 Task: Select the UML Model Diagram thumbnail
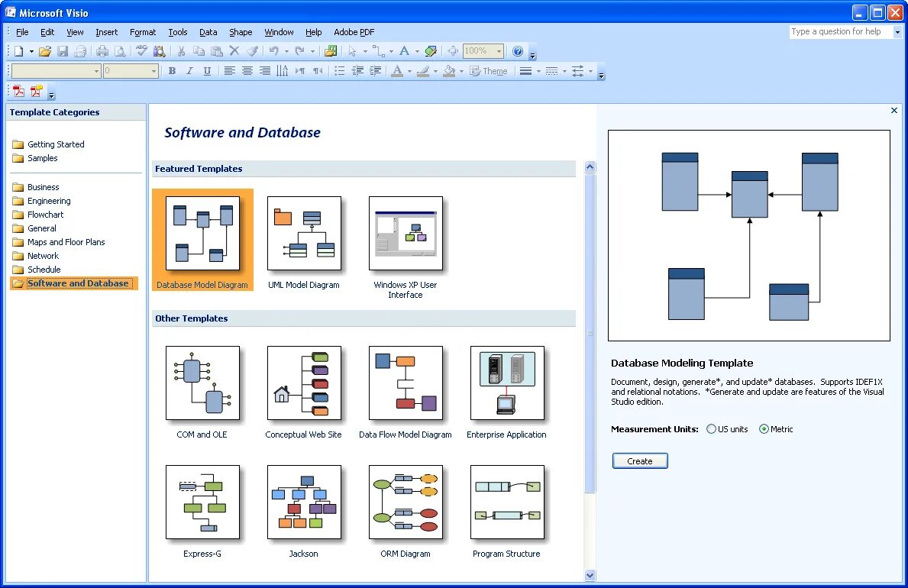click(x=304, y=234)
